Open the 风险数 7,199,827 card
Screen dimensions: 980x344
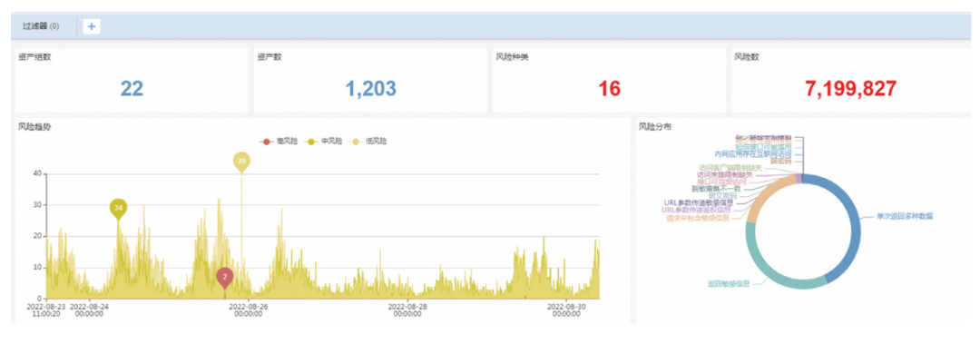point(852,81)
